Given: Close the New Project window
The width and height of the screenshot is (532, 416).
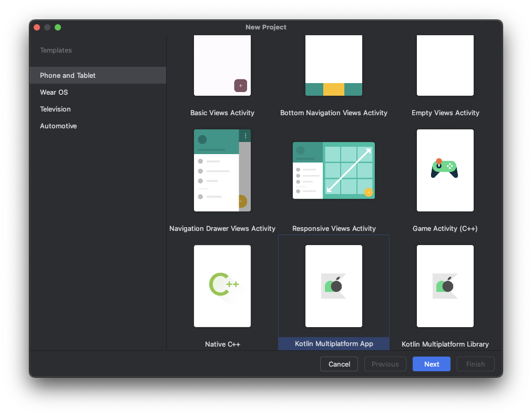Looking at the screenshot, I should point(37,27).
